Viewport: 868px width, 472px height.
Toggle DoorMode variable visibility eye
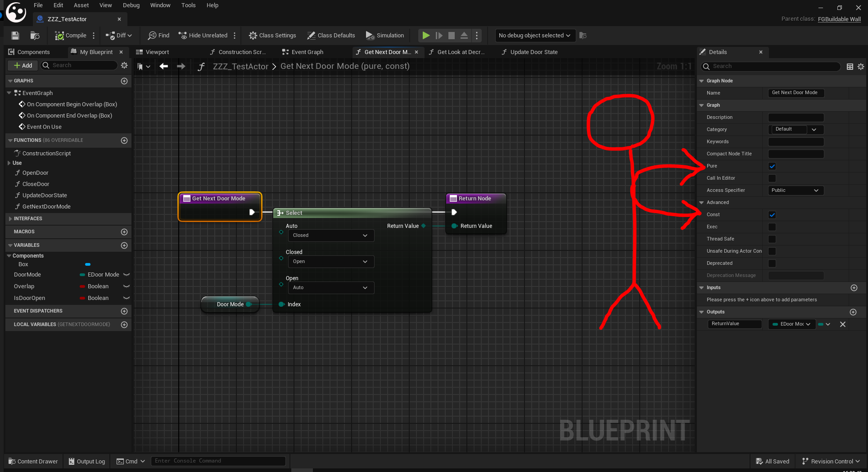click(x=127, y=275)
